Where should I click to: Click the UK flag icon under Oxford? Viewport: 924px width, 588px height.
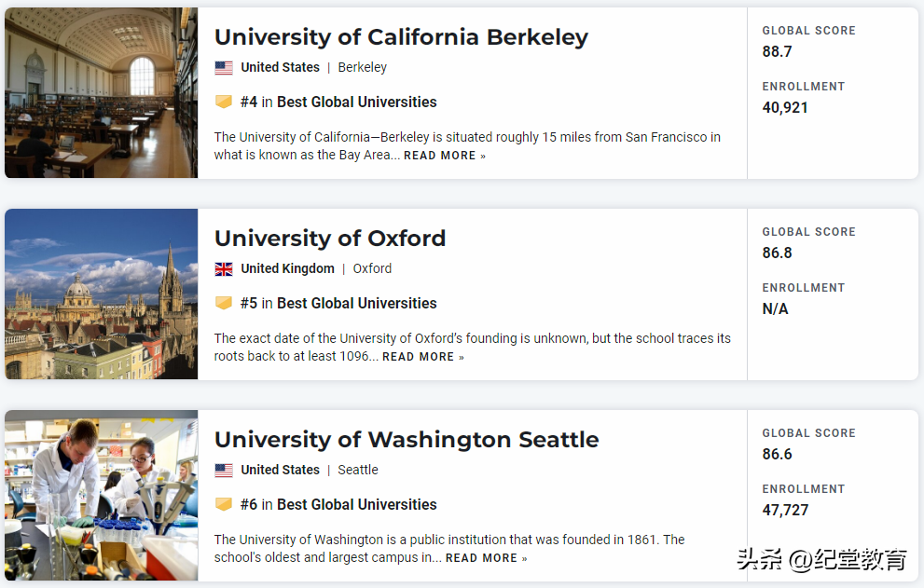[224, 269]
